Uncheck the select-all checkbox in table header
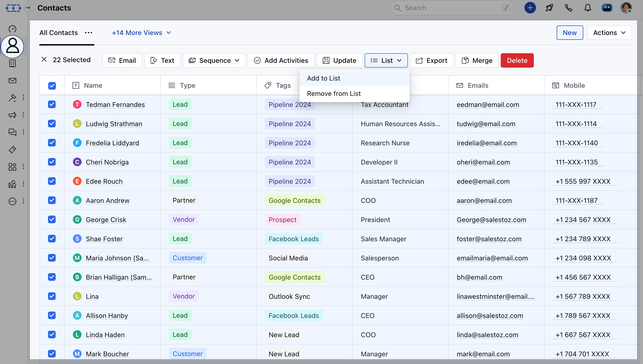The width and height of the screenshot is (643, 364). click(52, 86)
